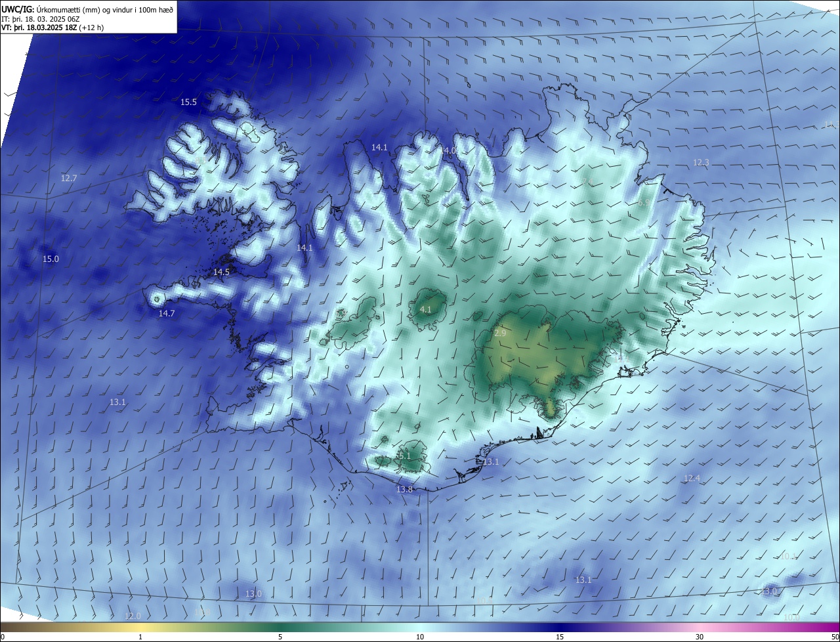Click the 5.1 value label on the southern glacier
The width and height of the screenshot is (840, 642).
(404, 456)
